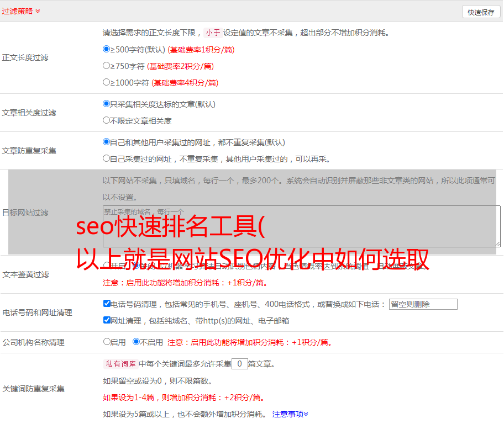Click the article count field showing 0
The height and width of the screenshot is (424, 504).
(x=239, y=364)
